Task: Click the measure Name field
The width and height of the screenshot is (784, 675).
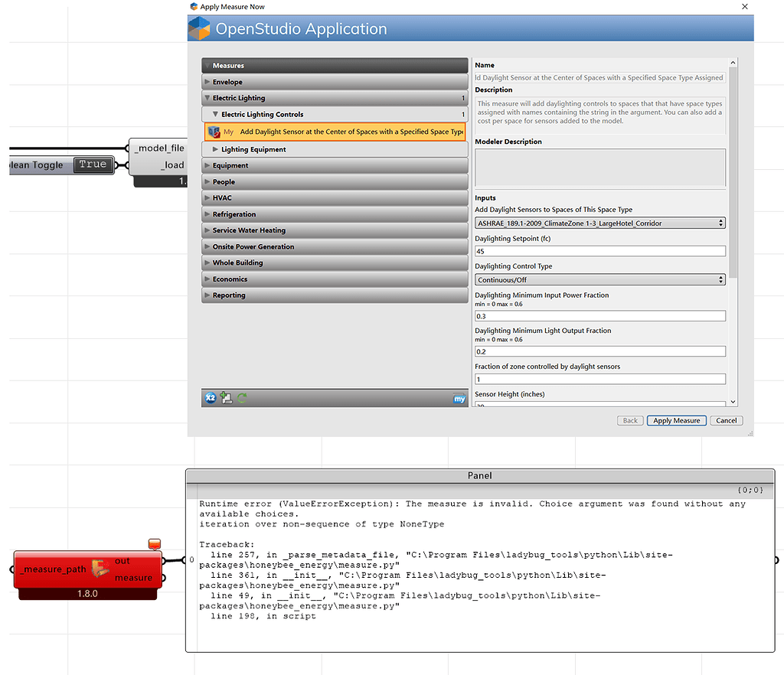Action: click(600, 77)
